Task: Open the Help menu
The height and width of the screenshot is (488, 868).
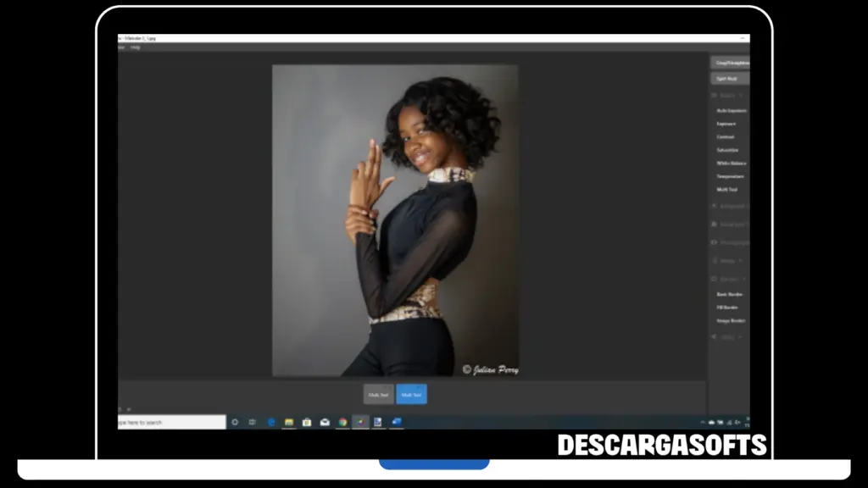Action: [x=136, y=47]
